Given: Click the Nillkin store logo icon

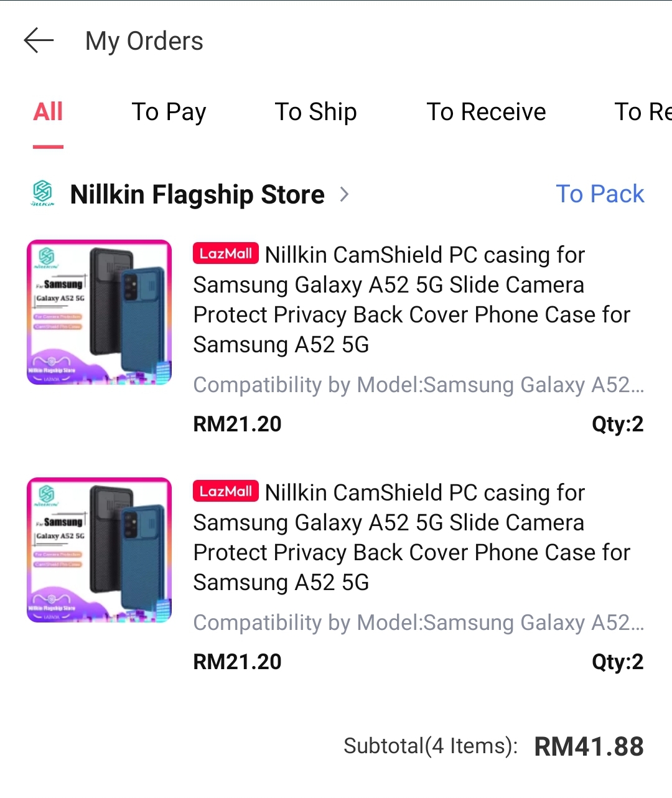Looking at the screenshot, I should coord(43,194).
